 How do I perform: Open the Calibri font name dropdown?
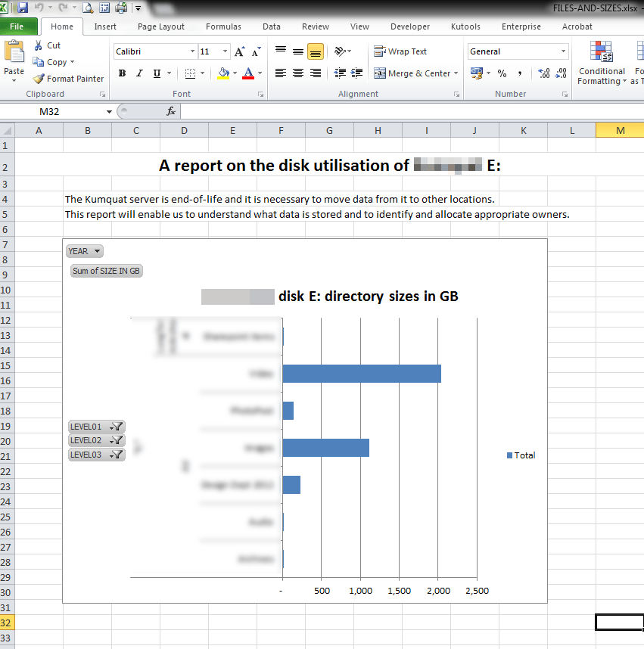(193, 51)
